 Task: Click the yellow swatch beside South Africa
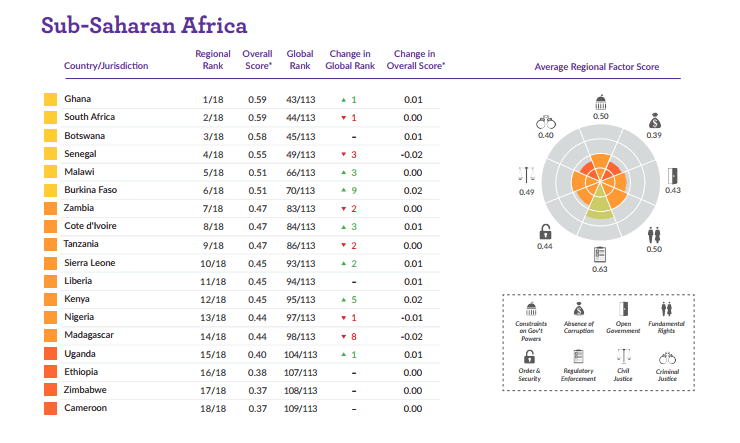(50, 118)
